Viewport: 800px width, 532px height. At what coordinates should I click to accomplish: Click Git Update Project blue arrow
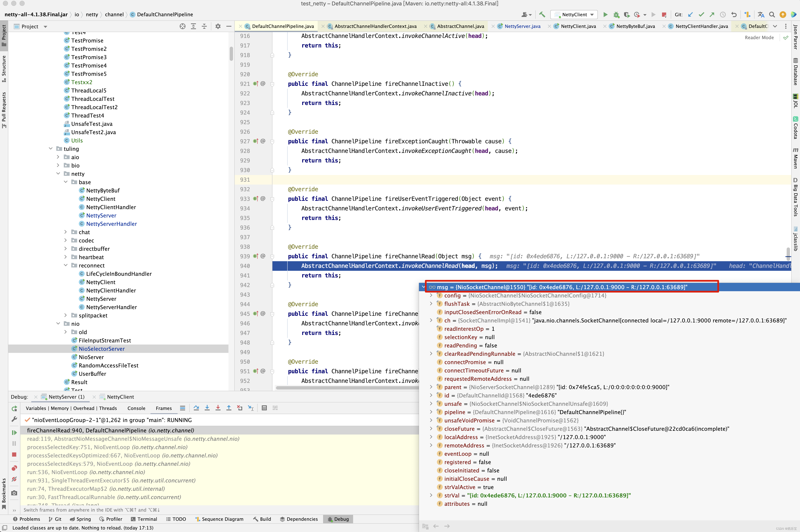(x=690, y=15)
